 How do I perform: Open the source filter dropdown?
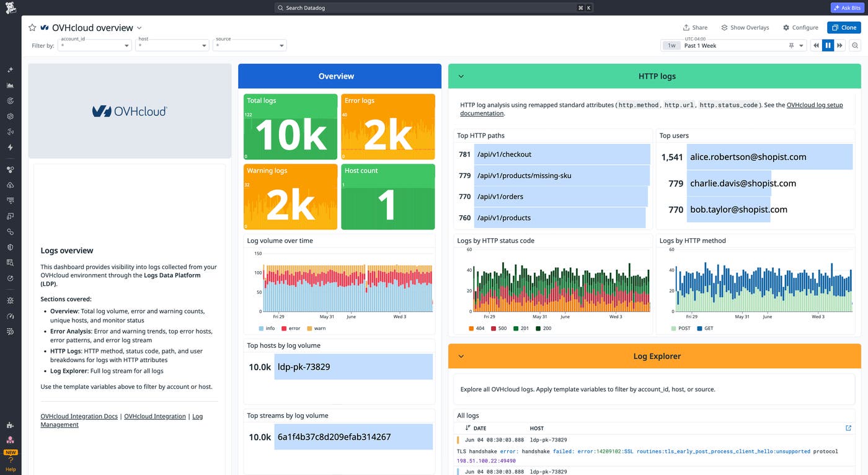tap(250, 45)
